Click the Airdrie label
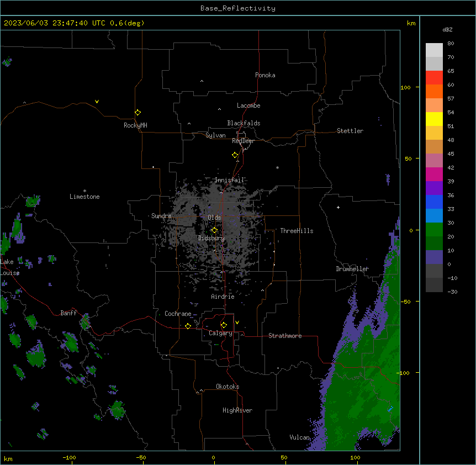Image resolution: width=476 pixels, height=465 pixels. pyautogui.click(x=223, y=297)
